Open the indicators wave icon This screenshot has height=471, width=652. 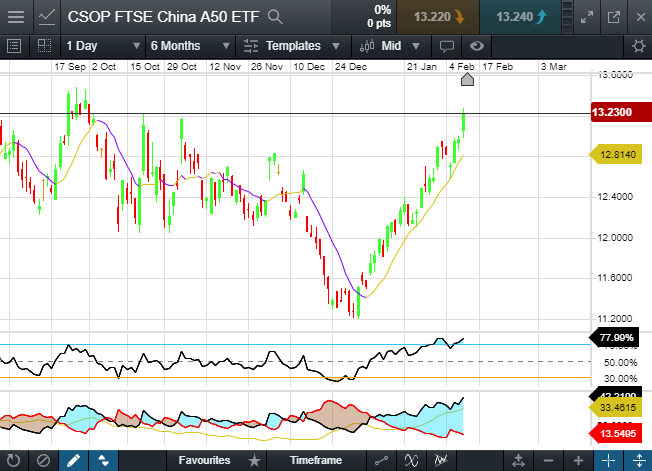411,461
